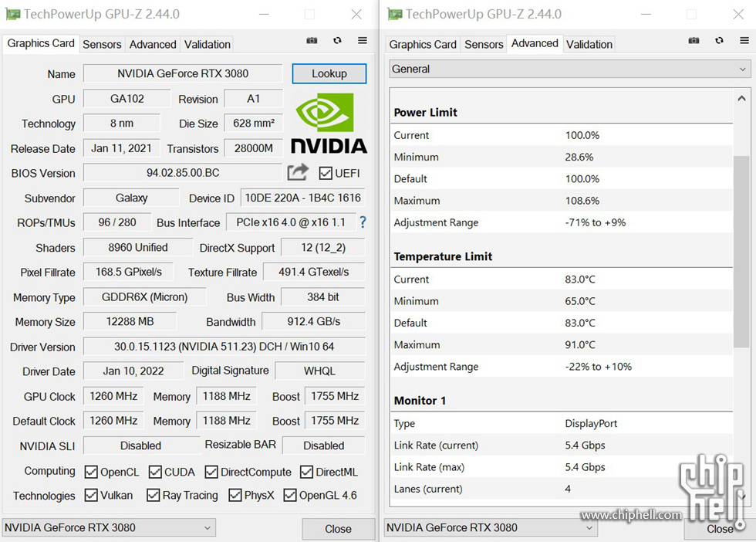Click the Resizable BAR Disabled field
The height and width of the screenshot is (542, 756).
click(x=323, y=445)
